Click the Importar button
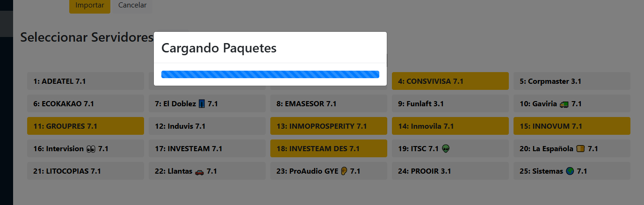644x205 pixels. click(x=89, y=6)
